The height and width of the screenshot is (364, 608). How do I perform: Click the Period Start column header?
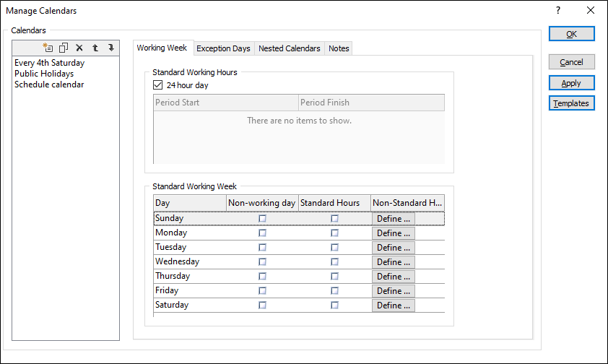225,103
